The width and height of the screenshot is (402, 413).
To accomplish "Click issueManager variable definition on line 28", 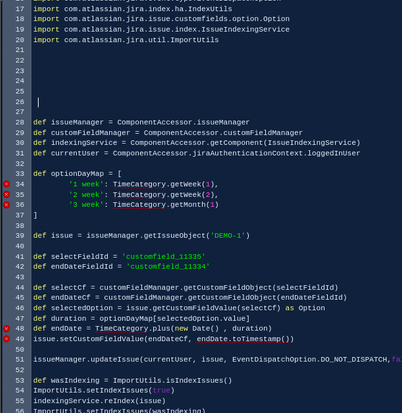I will pyautogui.click(x=77, y=122).
